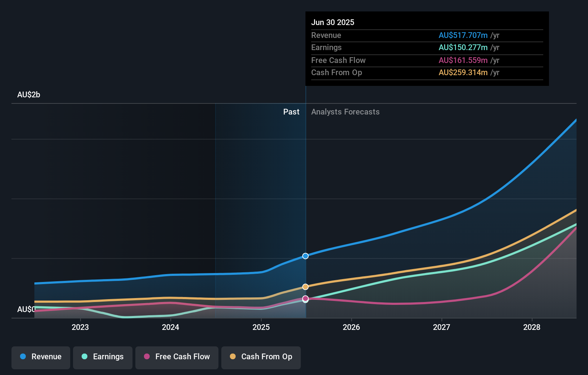Click the 2028 axis label

[x=532, y=327]
